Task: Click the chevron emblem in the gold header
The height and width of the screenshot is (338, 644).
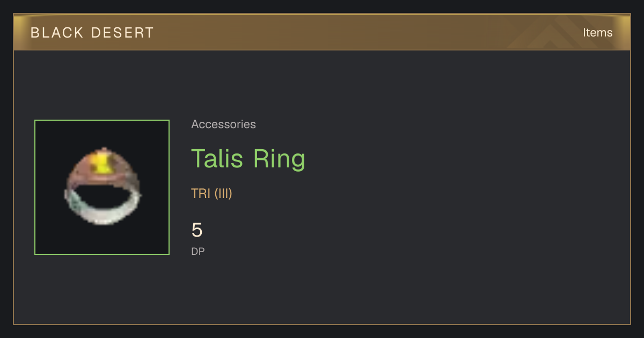Action: (x=553, y=33)
